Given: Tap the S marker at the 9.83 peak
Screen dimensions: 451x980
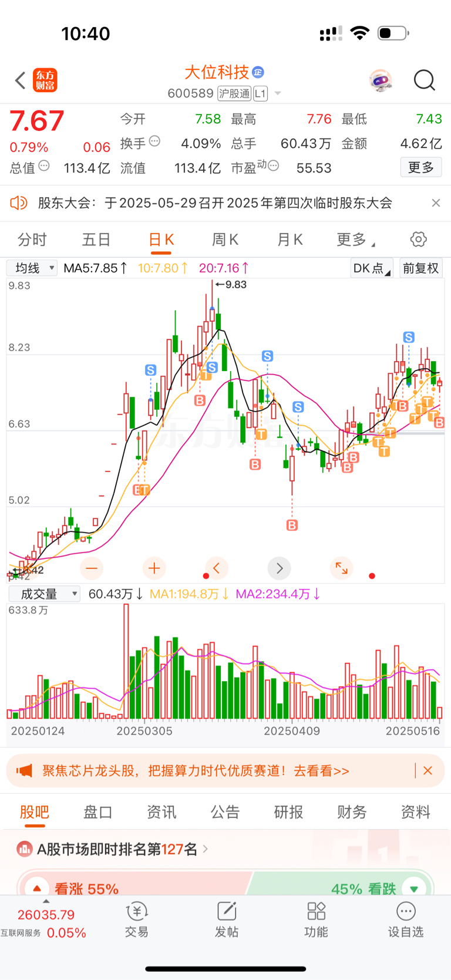Looking at the screenshot, I should (x=213, y=367).
